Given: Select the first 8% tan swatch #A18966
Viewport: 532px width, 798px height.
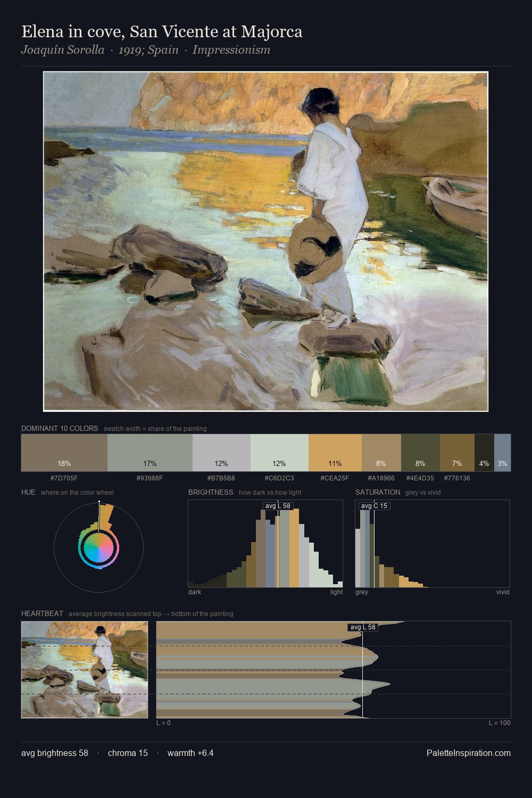Looking at the screenshot, I should coord(381,453).
